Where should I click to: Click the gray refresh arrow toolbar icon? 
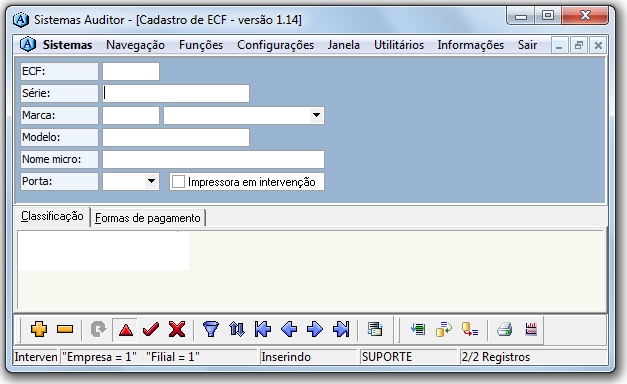coord(98,329)
